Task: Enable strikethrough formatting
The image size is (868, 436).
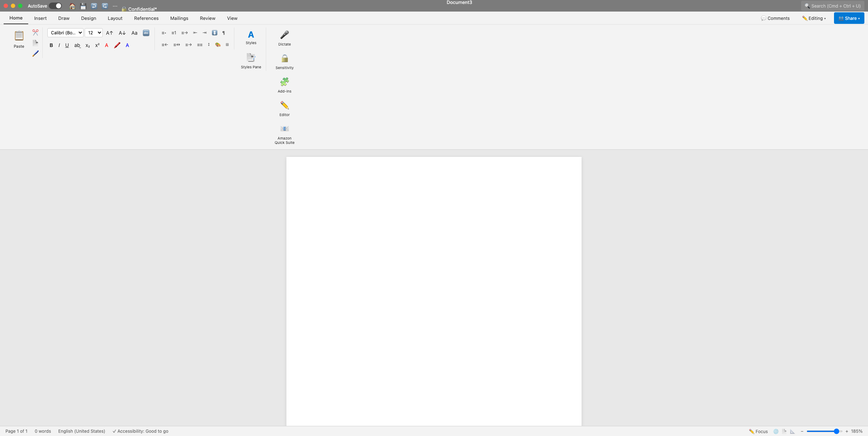Action: tap(77, 45)
